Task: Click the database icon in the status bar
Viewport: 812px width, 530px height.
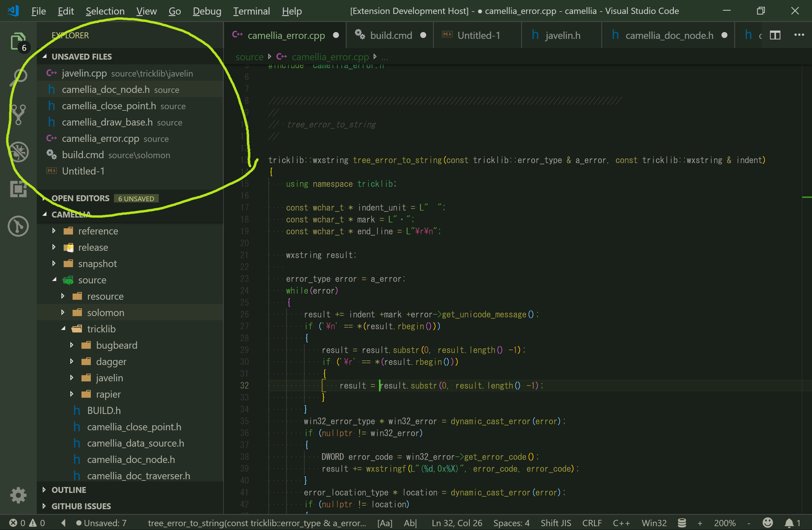Action: [682, 523]
